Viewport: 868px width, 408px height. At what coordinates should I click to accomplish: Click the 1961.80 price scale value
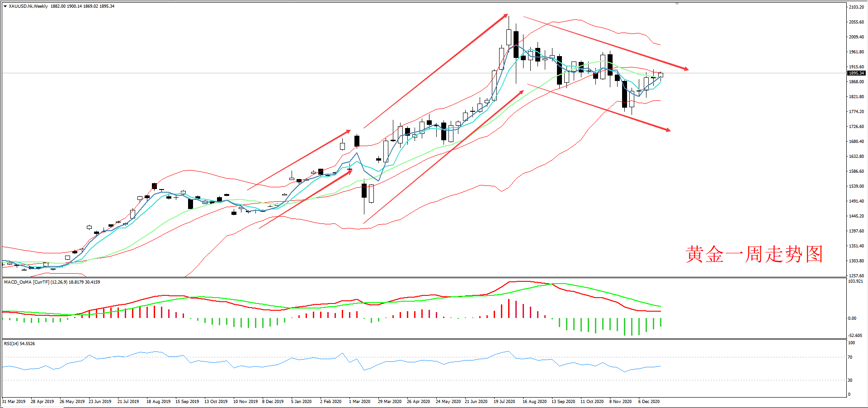pos(856,52)
